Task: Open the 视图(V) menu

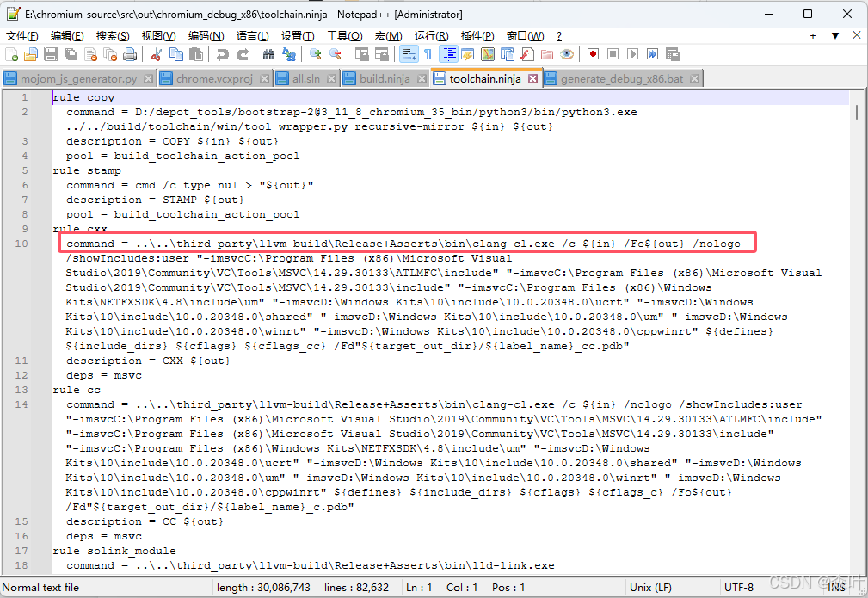Action: (159, 36)
